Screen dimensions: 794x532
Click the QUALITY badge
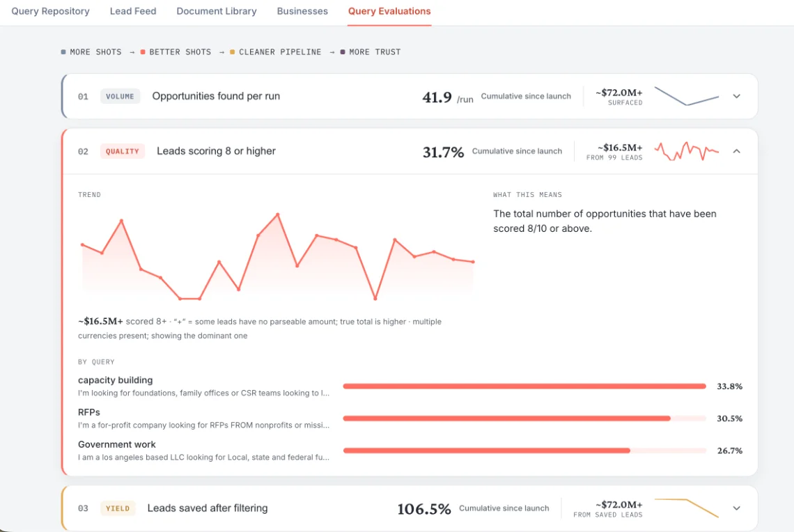(123, 151)
